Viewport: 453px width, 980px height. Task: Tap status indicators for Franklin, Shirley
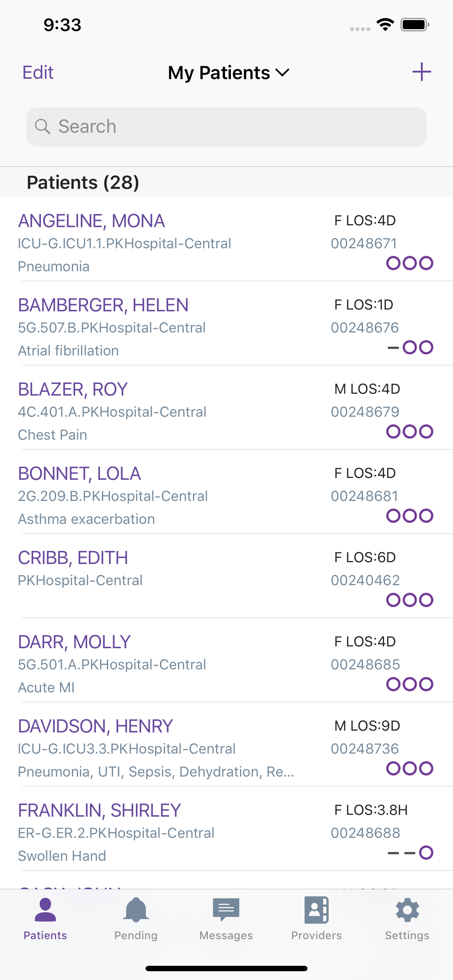pyautogui.click(x=410, y=852)
